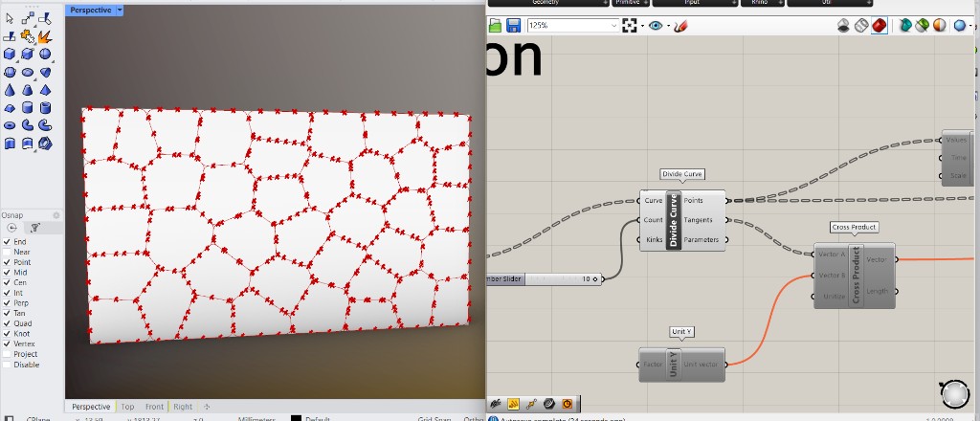Expand the Geometry component panel
980x421 pixels.
click(606, 3)
